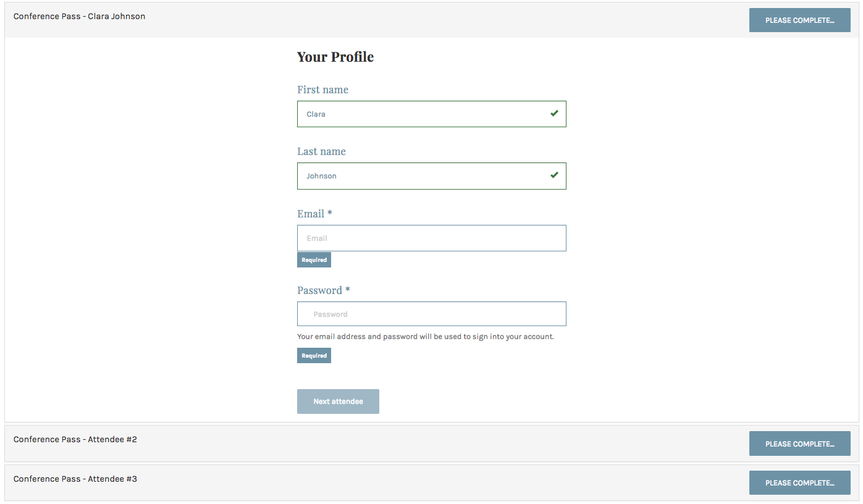The image size is (863, 504).
Task: Click the Required badge under the Email field
Action: [314, 259]
